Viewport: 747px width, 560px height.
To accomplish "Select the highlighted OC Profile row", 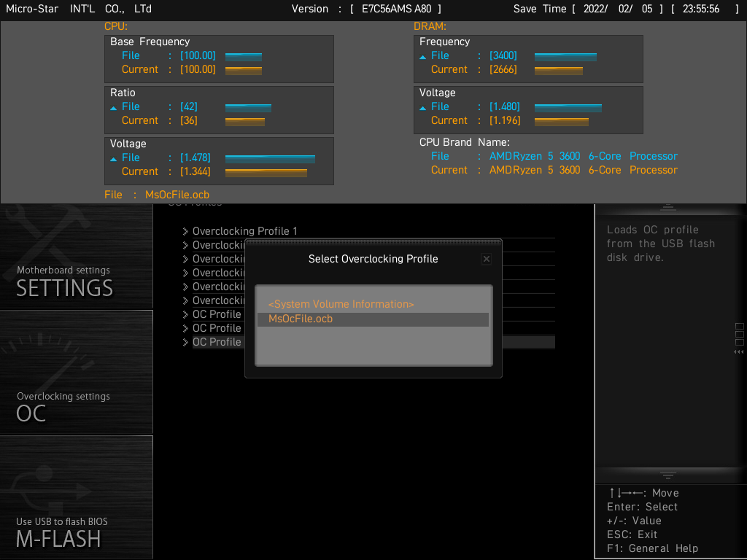I will pos(217,342).
